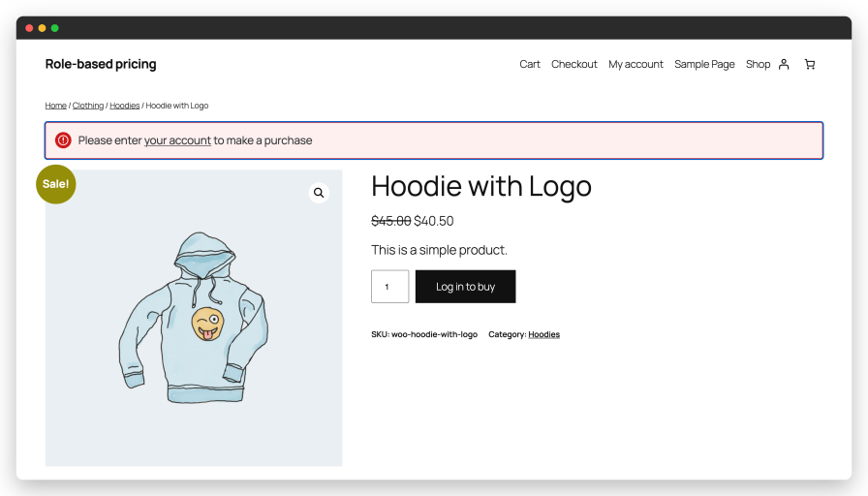The image size is (868, 496).
Task: Select the Hoodie with Logo heading
Action: click(x=481, y=186)
